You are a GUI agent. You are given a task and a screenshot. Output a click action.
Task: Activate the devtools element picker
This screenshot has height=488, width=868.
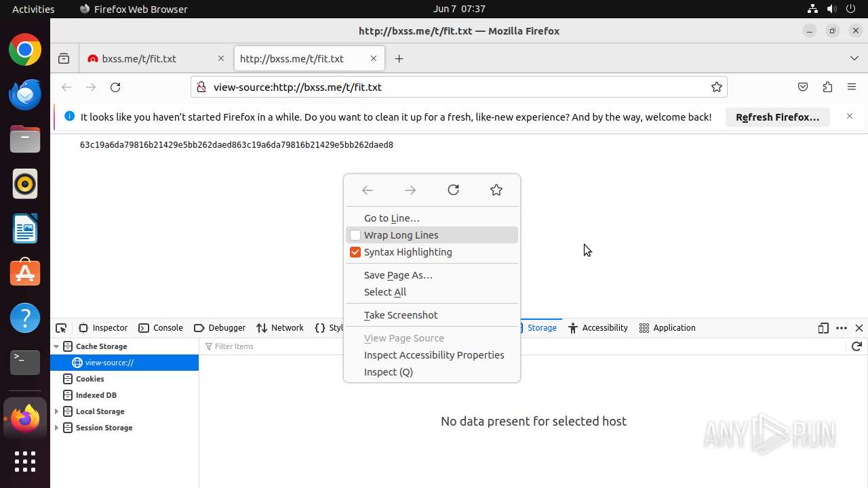[61, 328]
